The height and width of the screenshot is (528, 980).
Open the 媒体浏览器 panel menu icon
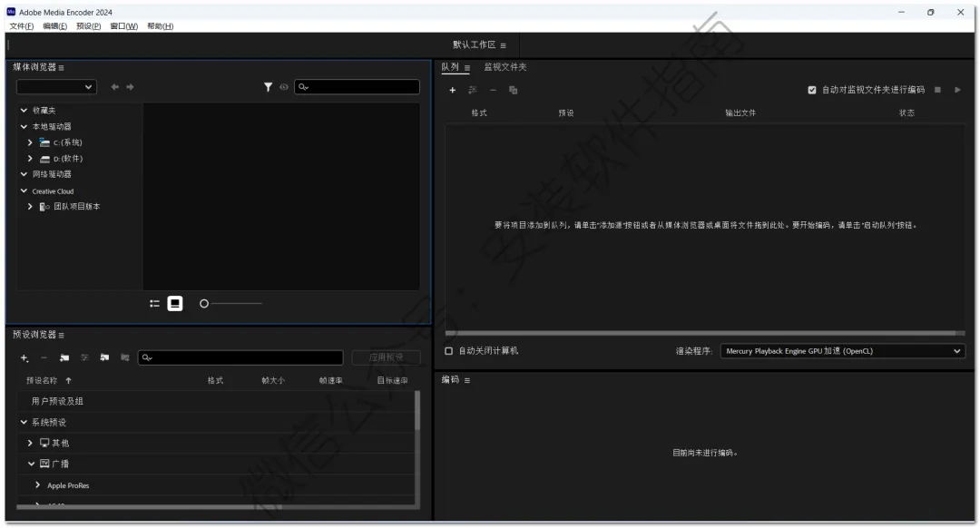pos(62,67)
